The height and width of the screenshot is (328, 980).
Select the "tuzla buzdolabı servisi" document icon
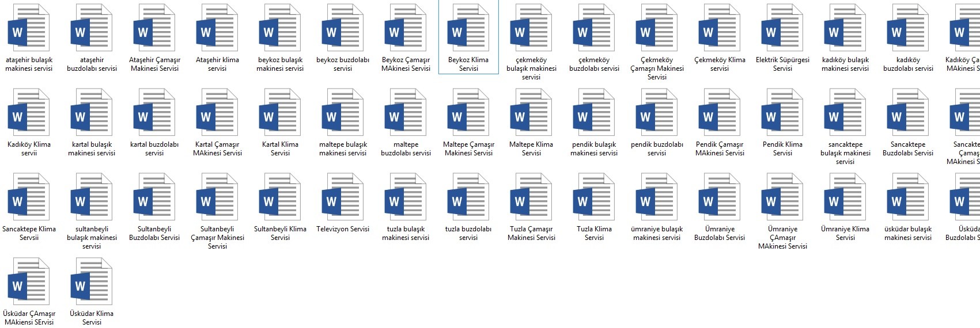click(x=468, y=197)
